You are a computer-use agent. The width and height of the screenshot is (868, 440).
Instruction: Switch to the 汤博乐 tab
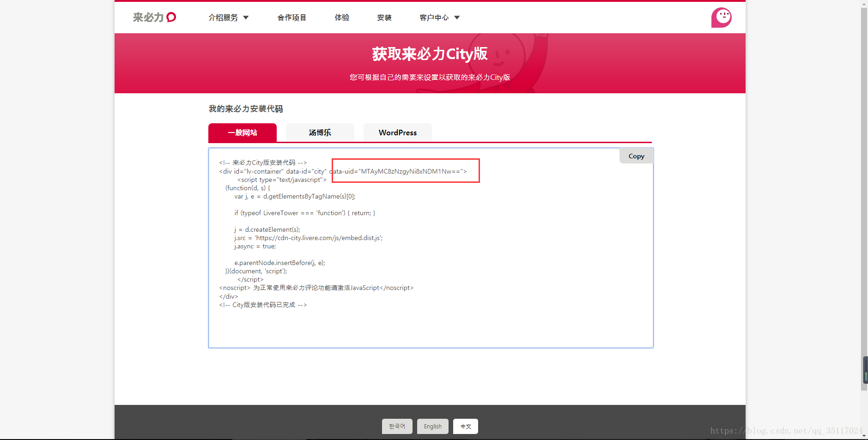320,133
